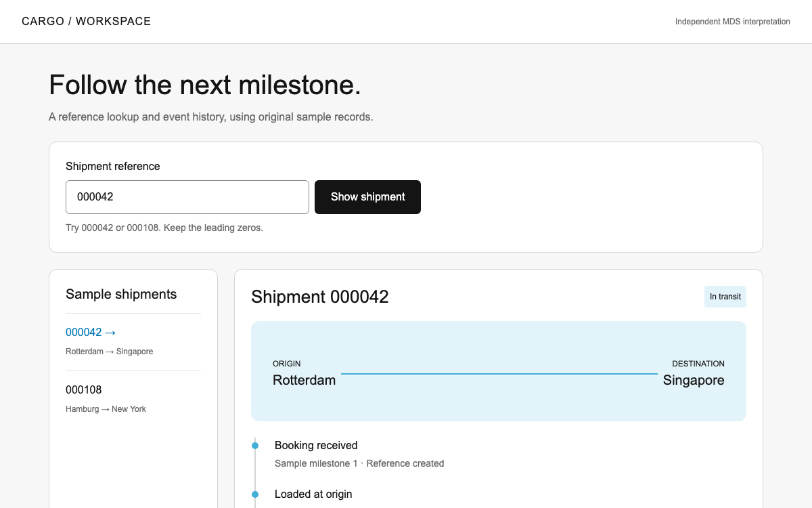812x508 pixels.
Task: Click Sample milestone 1 · Reference created text
Action: coord(359,464)
